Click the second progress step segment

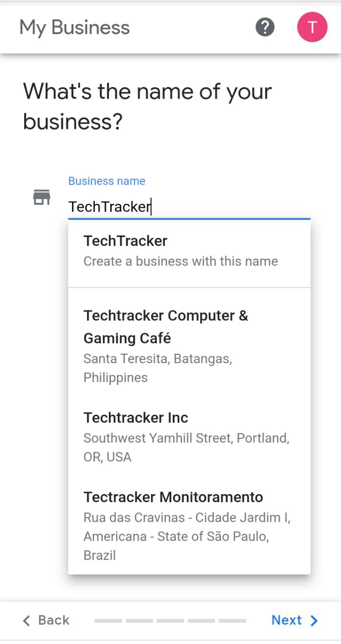[139, 621]
